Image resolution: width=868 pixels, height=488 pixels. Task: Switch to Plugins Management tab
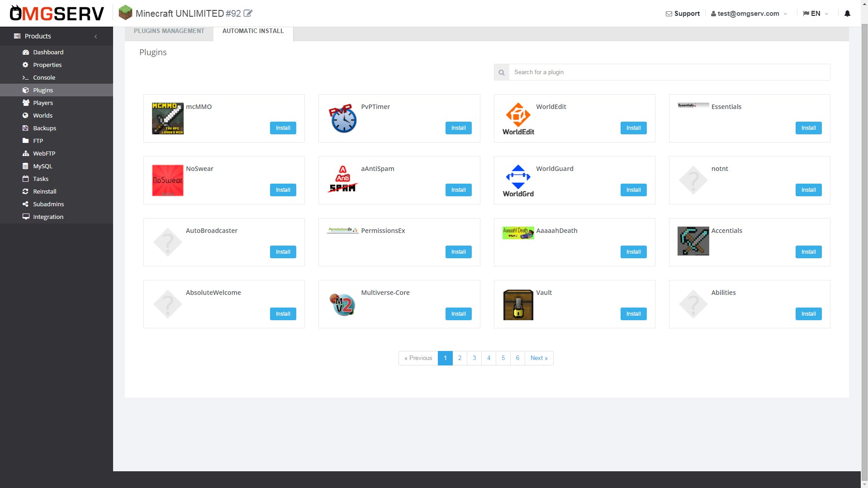[169, 31]
